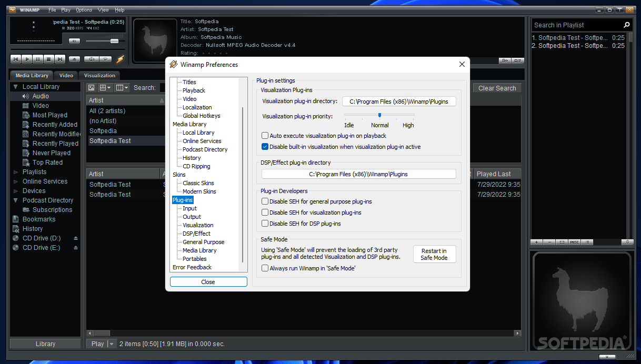Remove items with the playlist minus button
Image resolution: width=641 pixels, height=364 pixels.
(549, 242)
